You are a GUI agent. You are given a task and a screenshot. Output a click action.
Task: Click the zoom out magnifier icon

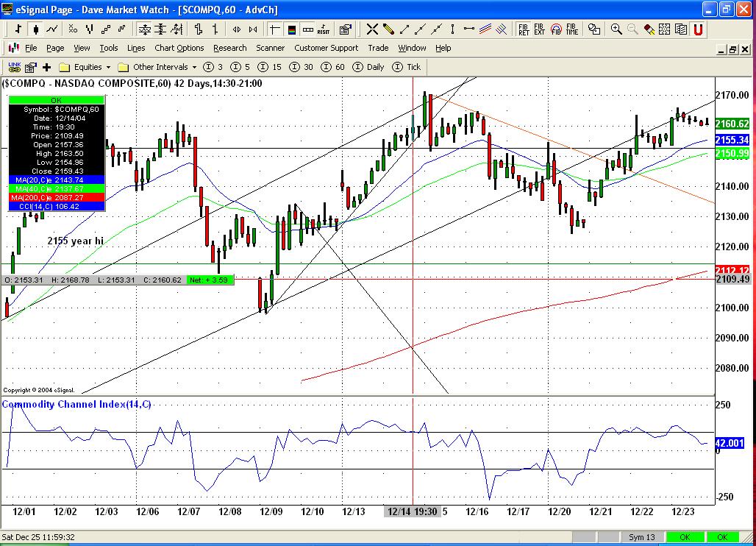(632, 30)
